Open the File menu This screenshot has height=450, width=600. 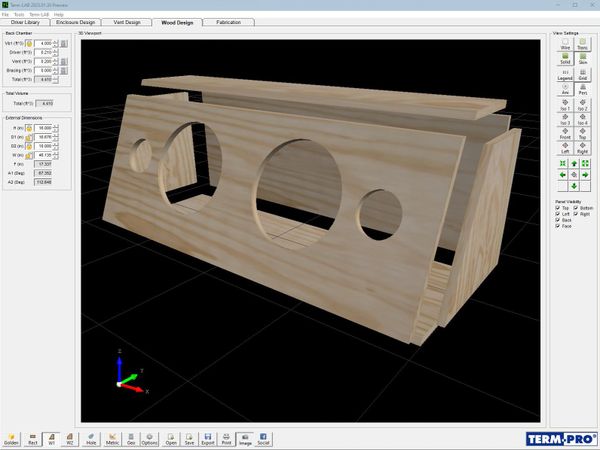click(5, 15)
